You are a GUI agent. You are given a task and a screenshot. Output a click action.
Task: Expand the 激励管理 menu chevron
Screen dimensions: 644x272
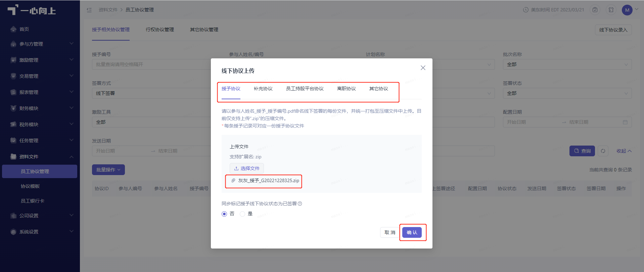point(72,60)
